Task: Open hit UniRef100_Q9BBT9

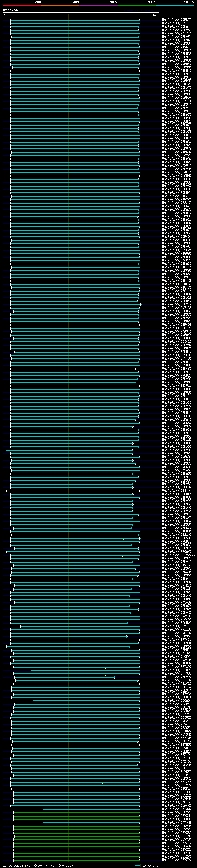Action: tap(177, 20)
